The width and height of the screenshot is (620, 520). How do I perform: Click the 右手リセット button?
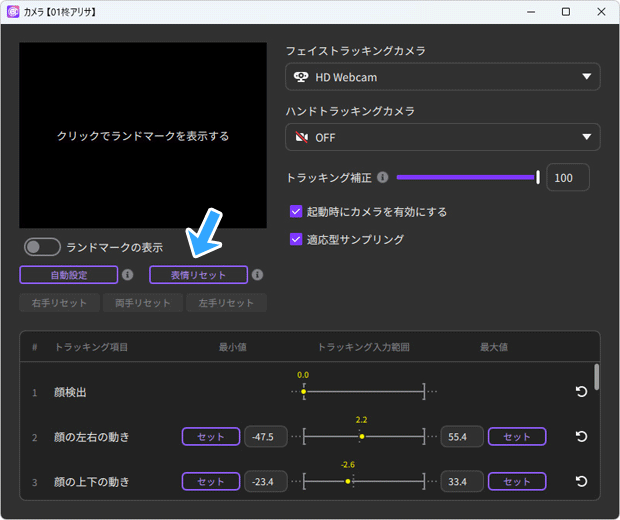tap(59, 303)
